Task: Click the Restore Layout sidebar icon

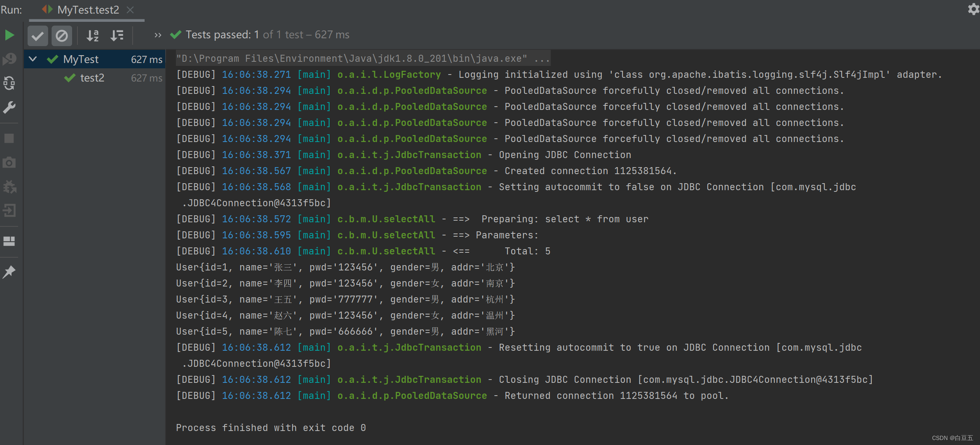Action: (x=9, y=241)
